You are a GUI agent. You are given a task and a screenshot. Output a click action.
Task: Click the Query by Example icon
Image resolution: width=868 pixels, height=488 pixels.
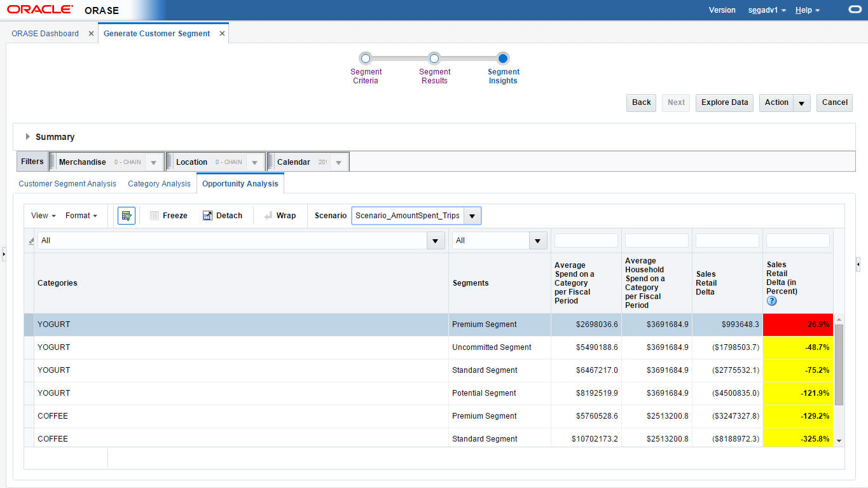click(x=127, y=216)
